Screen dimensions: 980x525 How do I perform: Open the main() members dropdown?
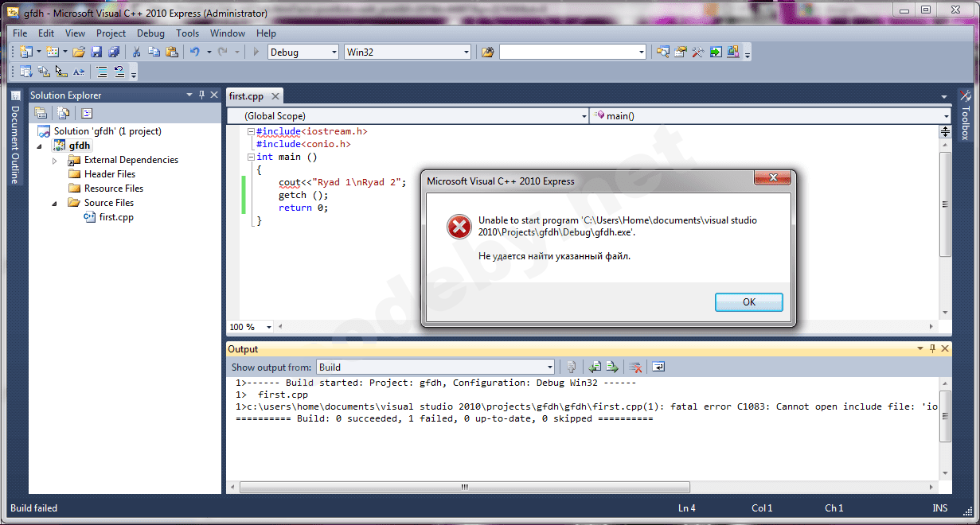pos(945,115)
